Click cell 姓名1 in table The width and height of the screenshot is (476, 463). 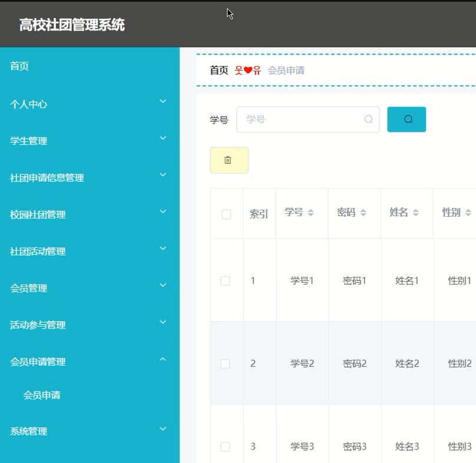[407, 280]
